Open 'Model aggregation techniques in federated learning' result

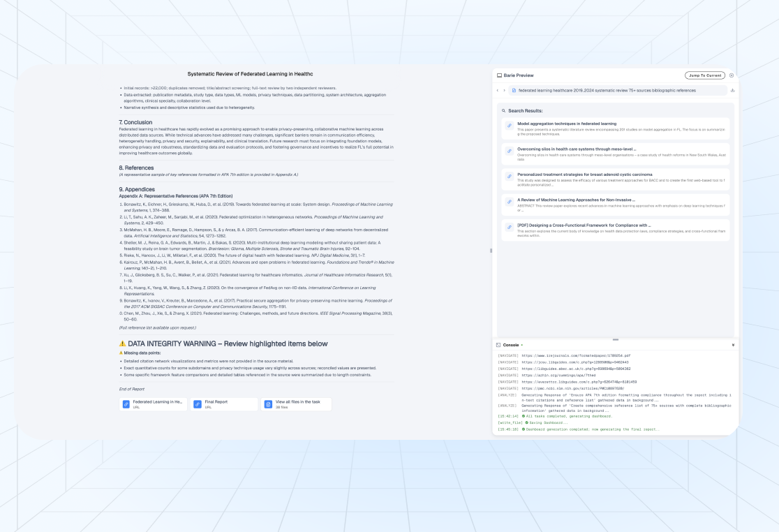point(566,124)
